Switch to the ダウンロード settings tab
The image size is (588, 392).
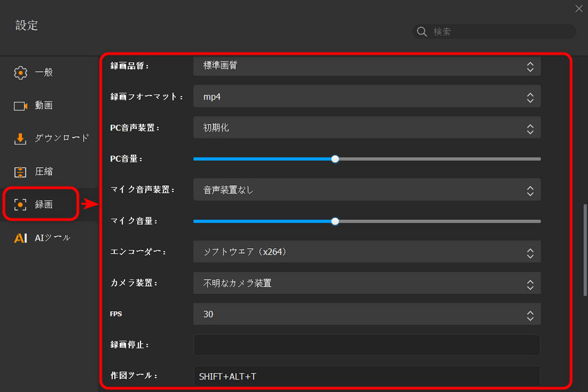coord(48,138)
